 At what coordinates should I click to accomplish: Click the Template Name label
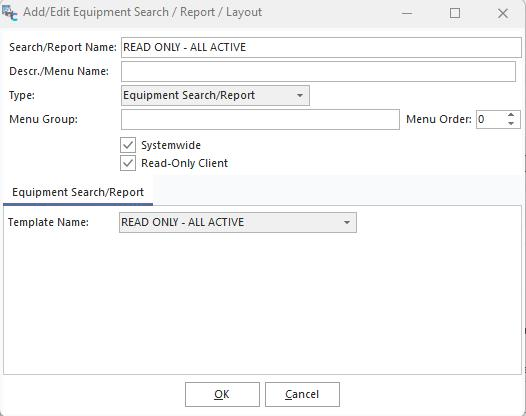(48, 222)
